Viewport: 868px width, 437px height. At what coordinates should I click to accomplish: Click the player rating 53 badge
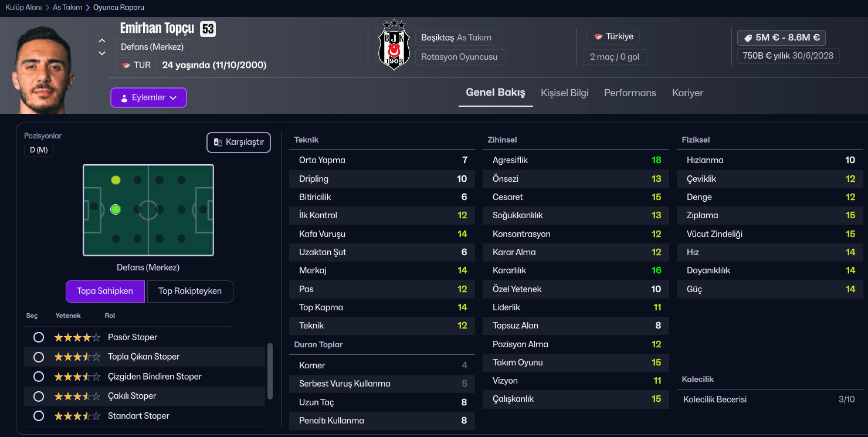[208, 29]
